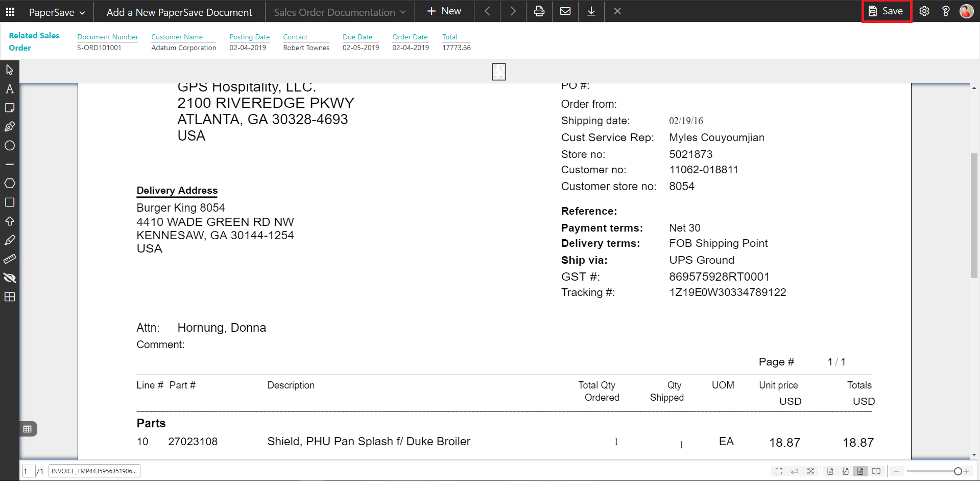The height and width of the screenshot is (481, 980).
Task: Click the New menu item
Action: click(444, 11)
